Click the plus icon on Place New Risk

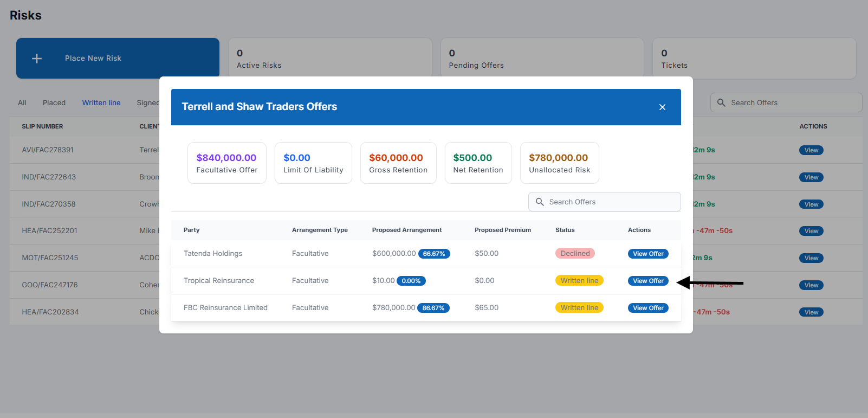pos(37,59)
